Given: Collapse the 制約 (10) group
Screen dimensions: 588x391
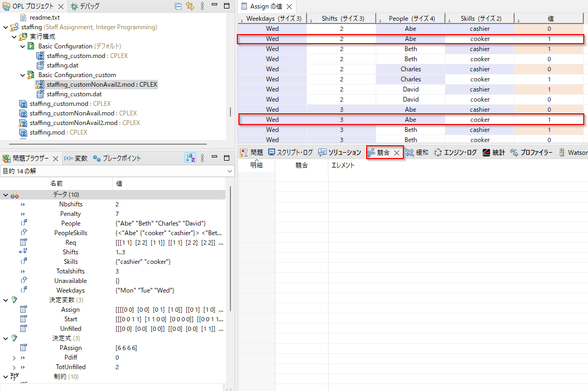Looking at the screenshot, I should (5, 377).
